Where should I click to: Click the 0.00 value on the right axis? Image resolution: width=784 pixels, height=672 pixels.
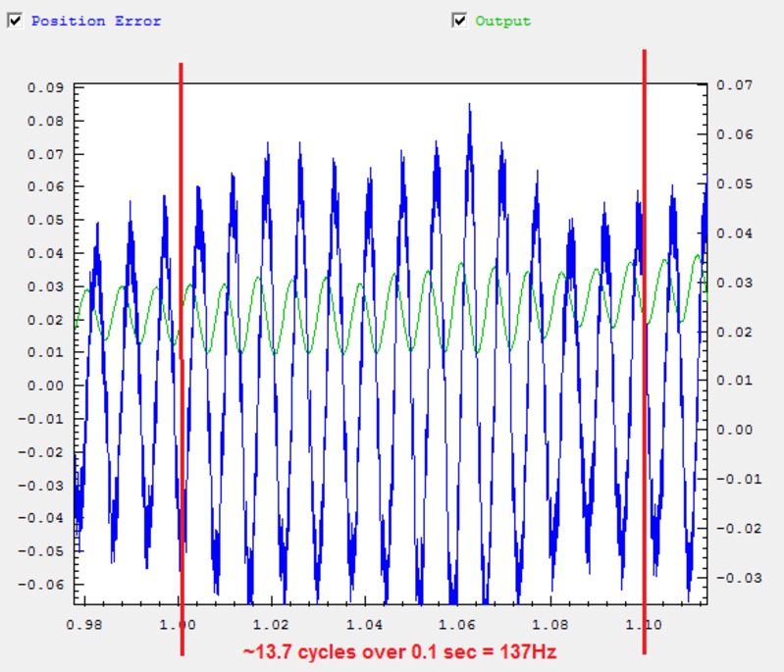pyautogui.click(x=736, y=430)
